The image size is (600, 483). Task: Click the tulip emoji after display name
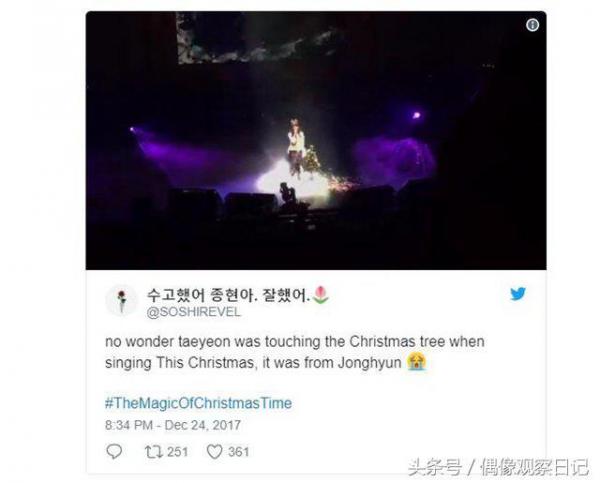(321, 295)
